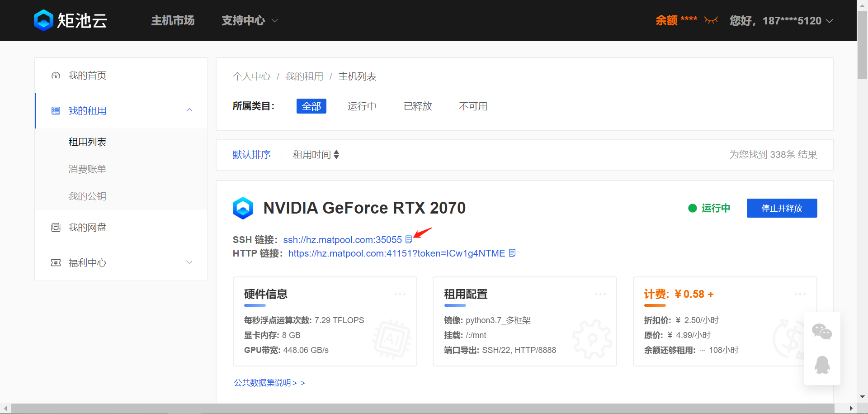This screenshot has height=414, width=868.
Task: Open 硬件信息 card more options dots
Action: pos(400,294)
